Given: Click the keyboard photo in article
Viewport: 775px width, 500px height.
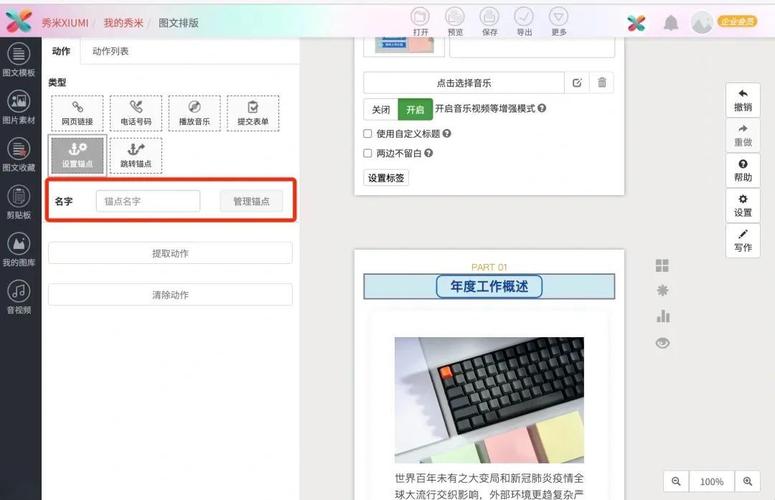Looking at the screenshot, I should point(489,400).
